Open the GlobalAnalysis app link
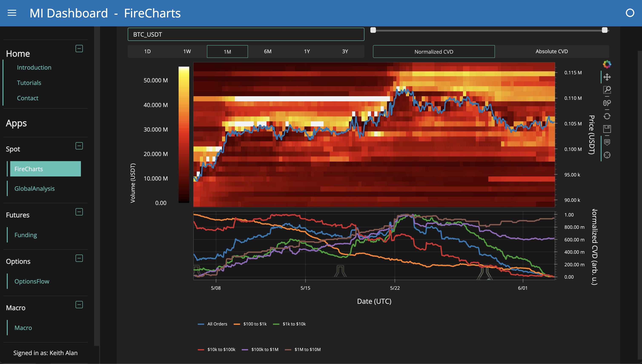The height and width of the screenshot is (364, 642). [34, 189]
